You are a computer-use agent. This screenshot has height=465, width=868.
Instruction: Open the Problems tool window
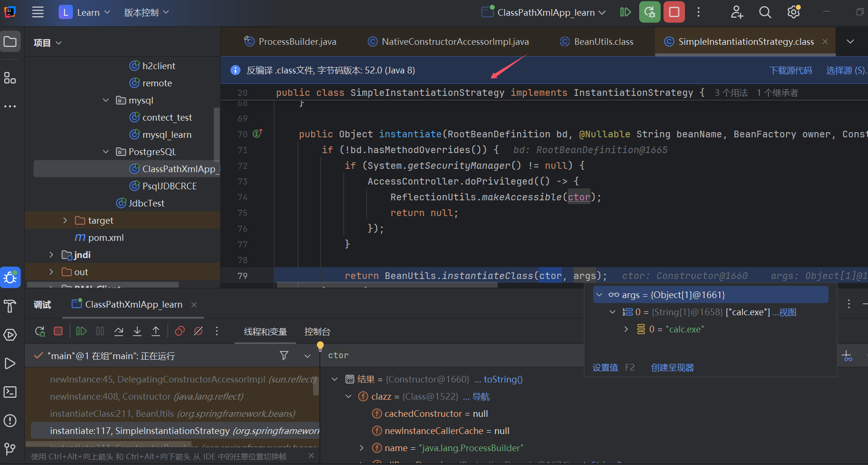tap(10, 421)
